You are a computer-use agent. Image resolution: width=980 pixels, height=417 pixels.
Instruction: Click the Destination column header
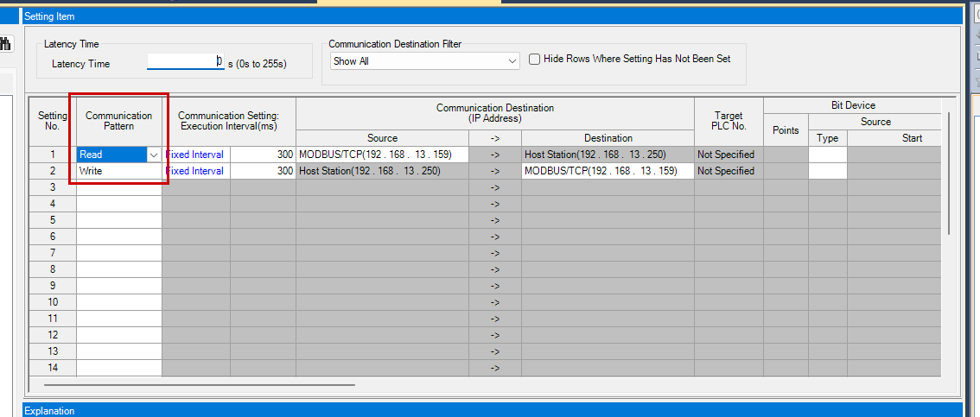[x=608, y=138]
